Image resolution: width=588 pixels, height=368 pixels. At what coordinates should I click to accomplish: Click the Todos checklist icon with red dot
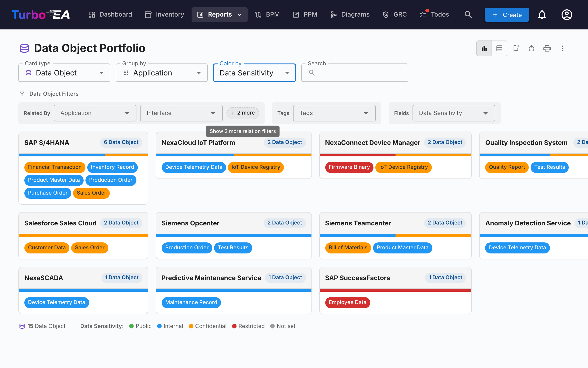(x=423, y=14)
